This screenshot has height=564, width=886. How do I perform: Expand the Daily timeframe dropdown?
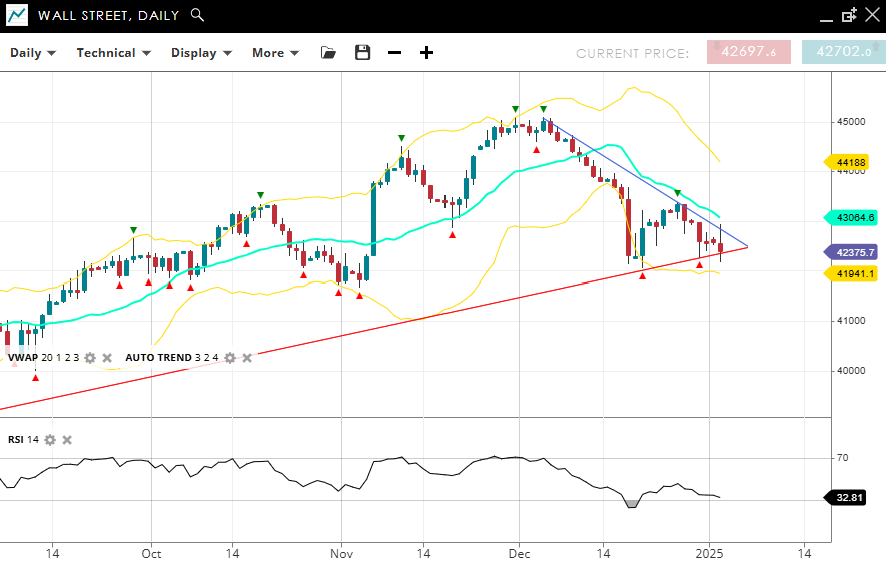(33, 53)
